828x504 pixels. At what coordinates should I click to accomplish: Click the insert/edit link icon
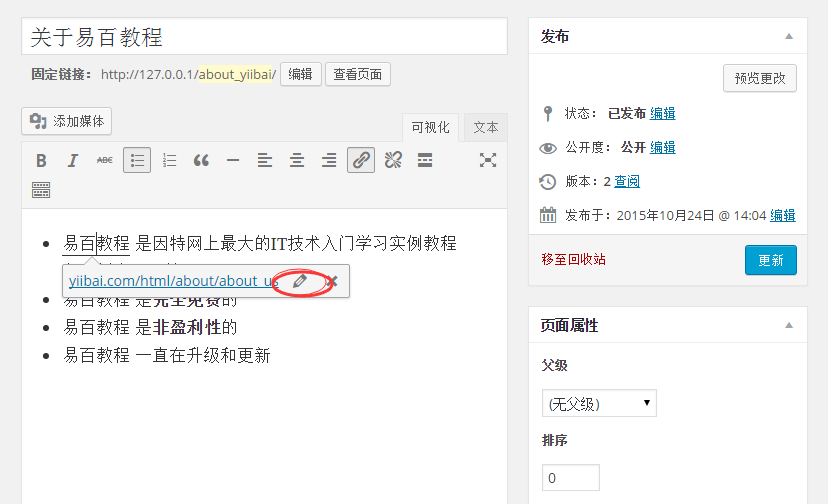tap(361, 160)
